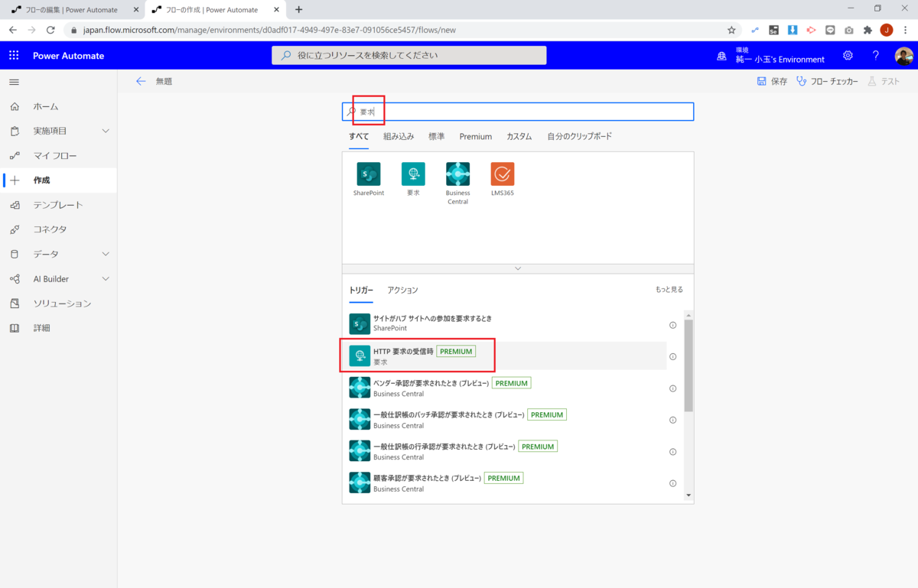Select the SharePoint connector icon

pos(369,174)
